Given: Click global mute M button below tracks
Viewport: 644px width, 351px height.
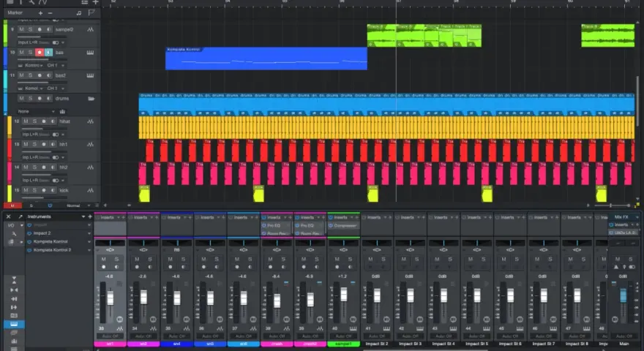Looking at the screenshot, I should click(x=12, y=205).
